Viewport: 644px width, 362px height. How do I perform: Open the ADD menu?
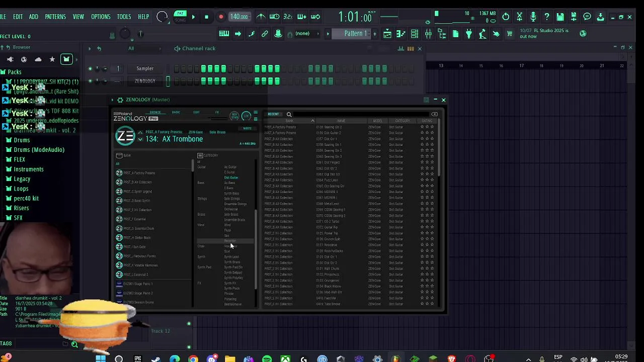click(x=34, y=17)
